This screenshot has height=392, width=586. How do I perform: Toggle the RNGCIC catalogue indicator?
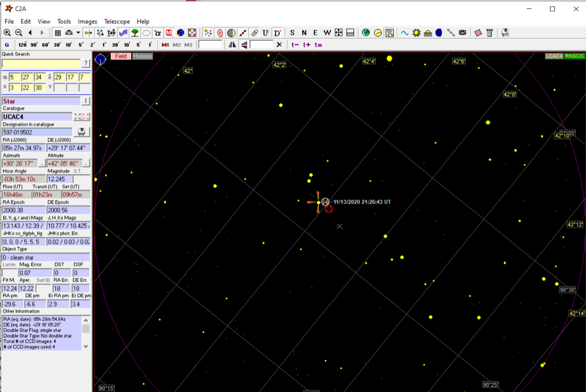point(574,56)
